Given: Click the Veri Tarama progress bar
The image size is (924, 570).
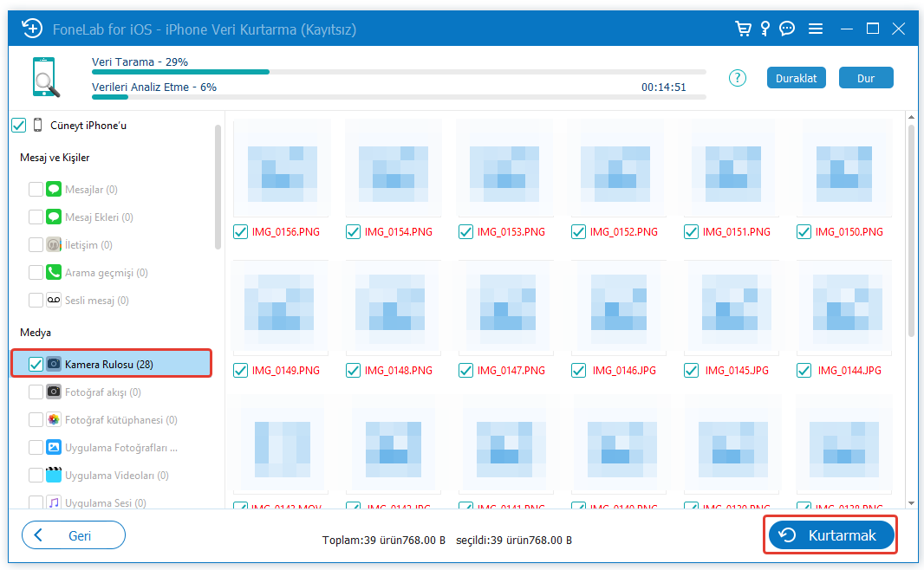Looking at the screenshot, I should pos(399,72).
